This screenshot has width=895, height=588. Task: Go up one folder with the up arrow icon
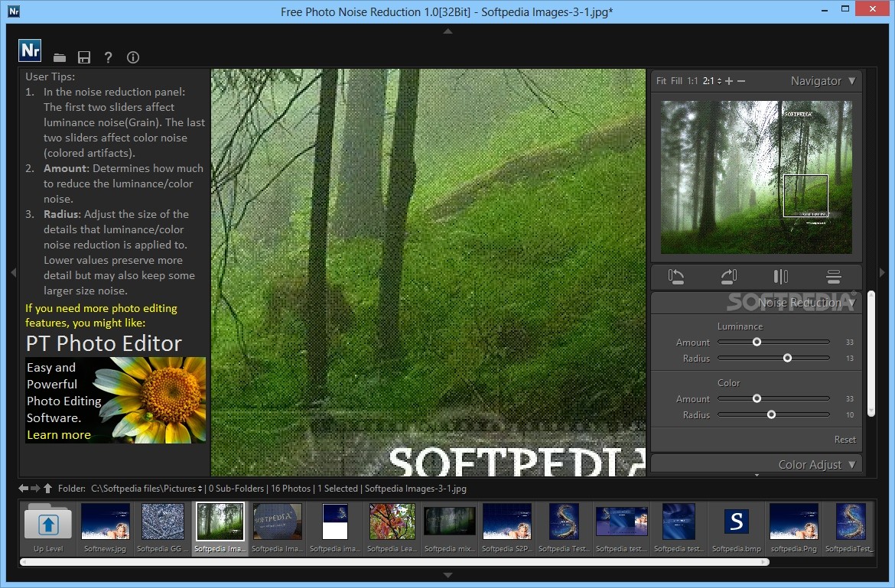coord(48,488)
